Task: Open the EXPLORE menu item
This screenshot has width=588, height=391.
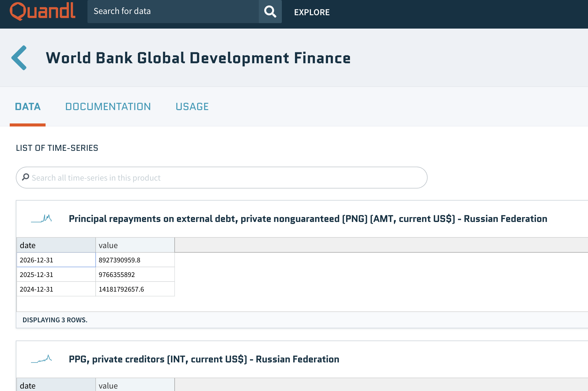Action: (312, 12)
